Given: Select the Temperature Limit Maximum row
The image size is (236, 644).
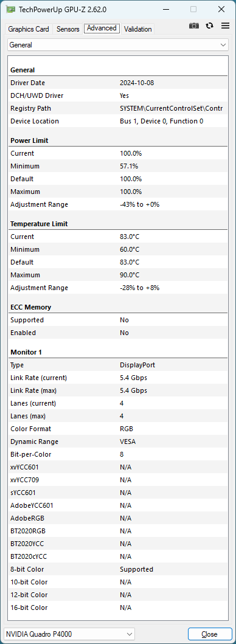Looking at the screenshot, I should 118,275.
